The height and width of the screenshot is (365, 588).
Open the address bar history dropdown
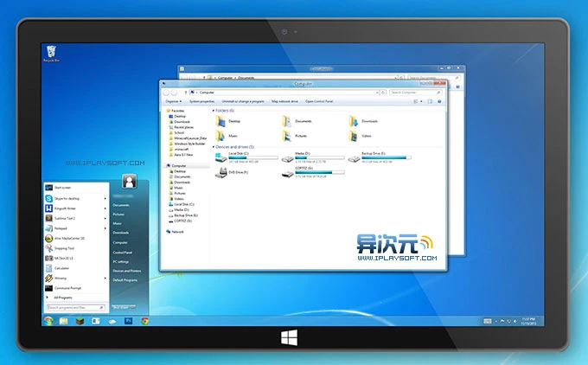coord(377,93)
